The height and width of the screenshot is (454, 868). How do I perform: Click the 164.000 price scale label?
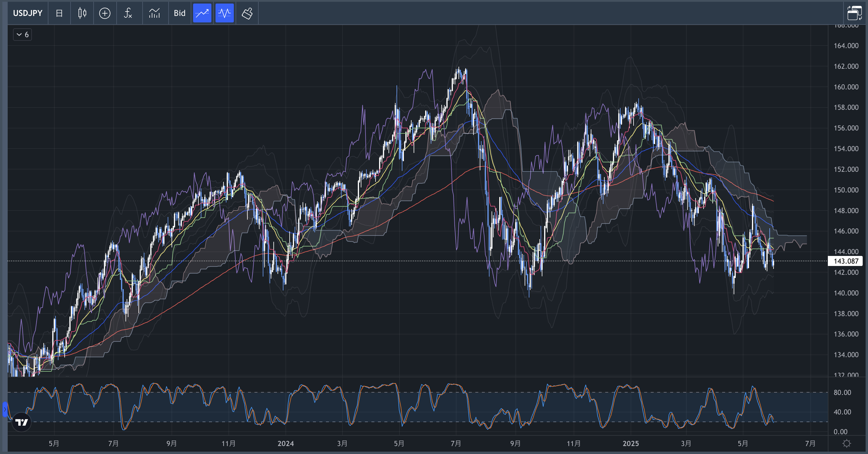tap(846, 45)
